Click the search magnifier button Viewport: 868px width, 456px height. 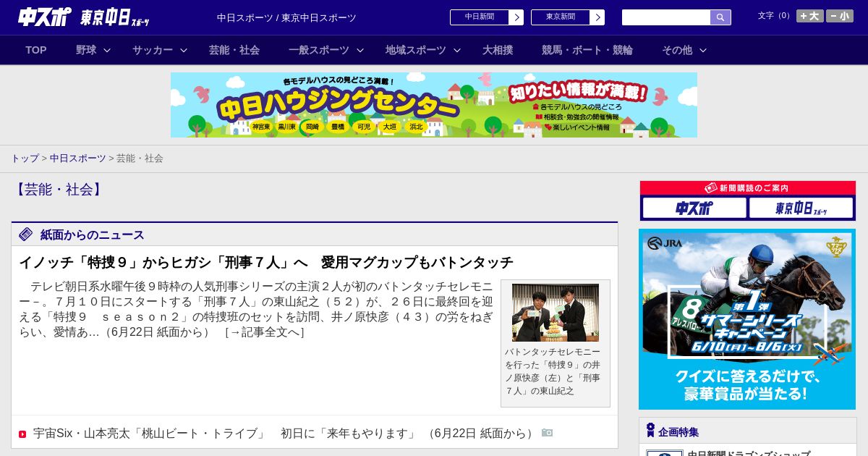coord(720,17)
